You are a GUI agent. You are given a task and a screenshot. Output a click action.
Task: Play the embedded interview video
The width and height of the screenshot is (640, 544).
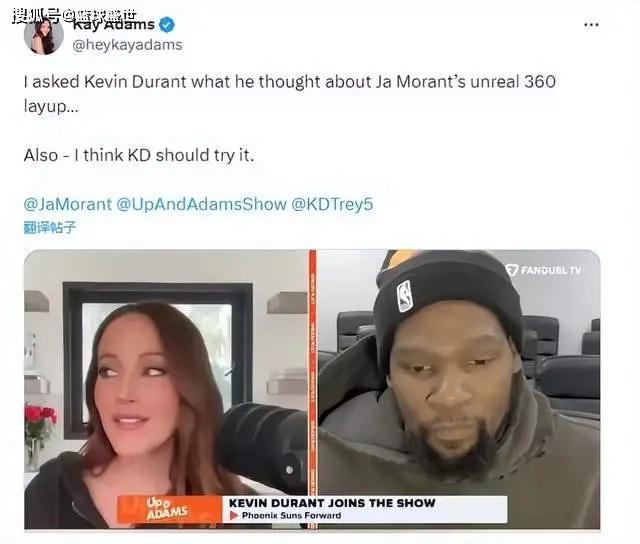tap(312, 389)
